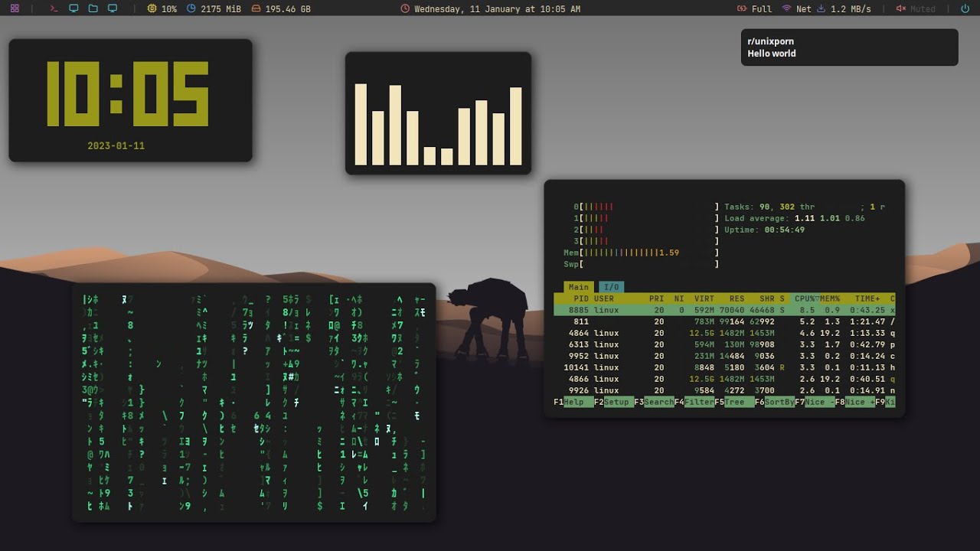Click F3 Search in htop
The image size is (980, 551).
(654, 402)
